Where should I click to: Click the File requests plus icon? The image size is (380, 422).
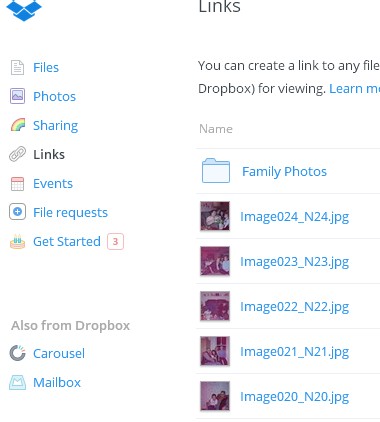17,212
